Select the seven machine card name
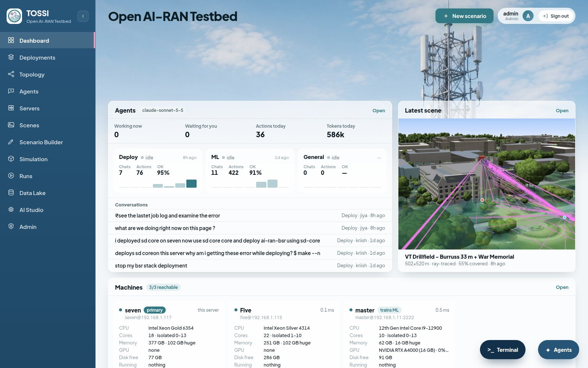The height and width of the screenshot is (368, 588). pos(133,310)
